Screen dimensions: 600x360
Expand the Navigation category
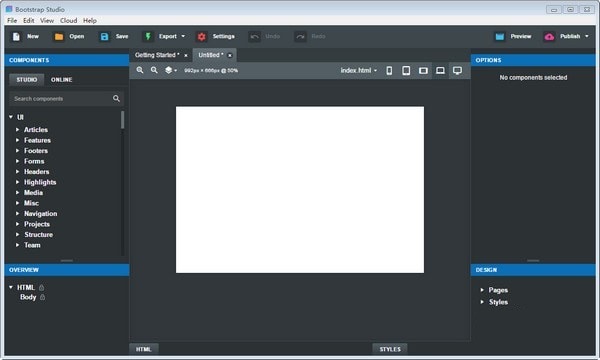pyautogui.click(x=17, y=213)
